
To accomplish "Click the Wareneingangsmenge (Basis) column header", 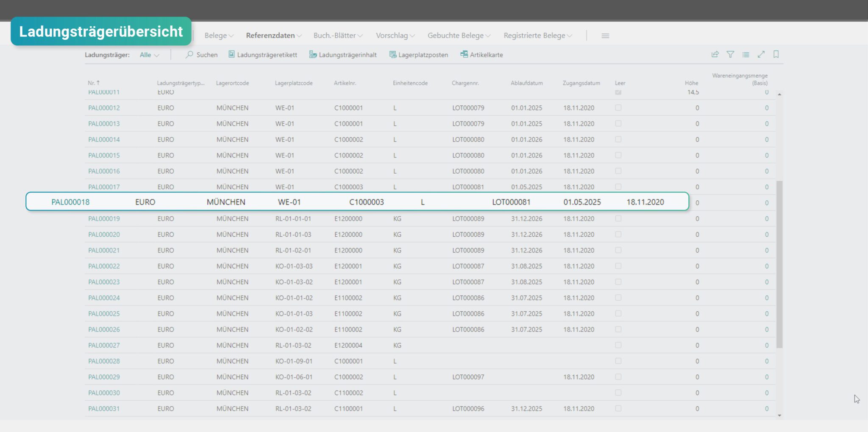I will tap(740, 79).
